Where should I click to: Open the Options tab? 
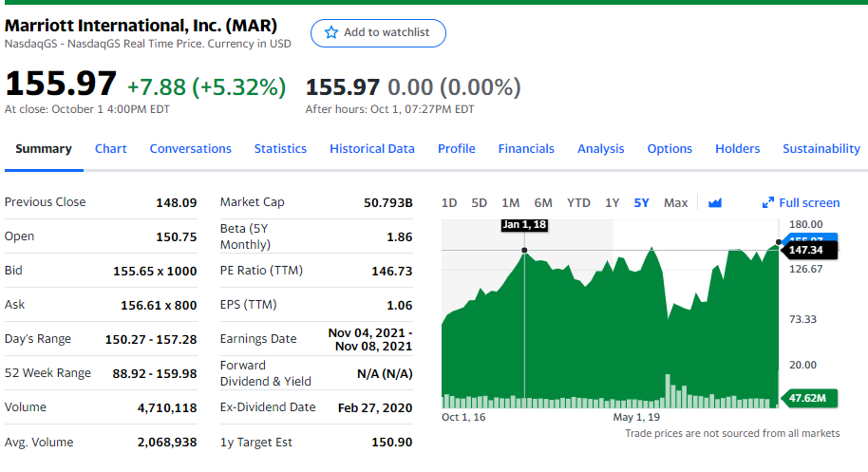click(670, 148)
